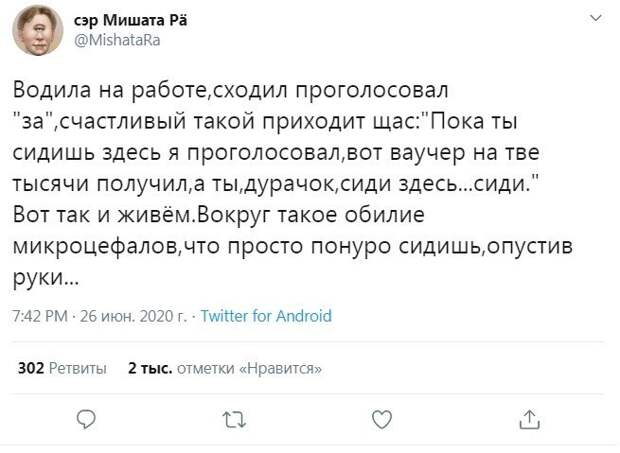Expand the tweet options chevron menu
Screen dimensions: 620x453
[x=597, y=20]
